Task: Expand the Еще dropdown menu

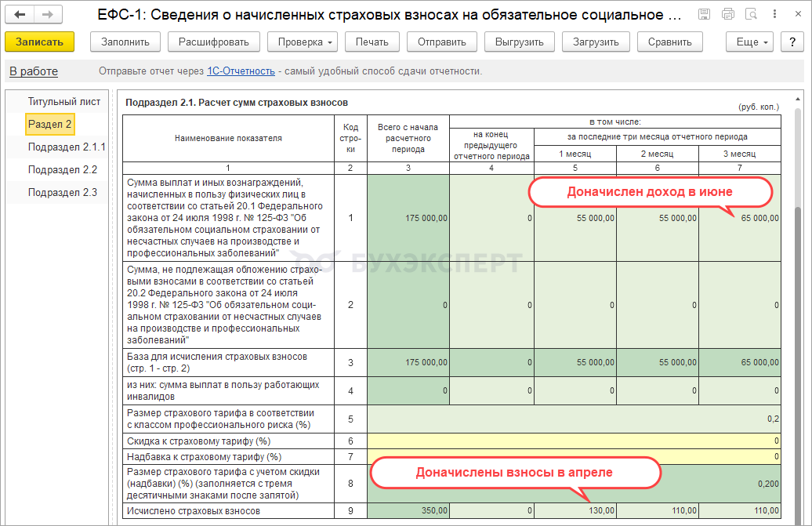Action: click(x=749, y=42)
